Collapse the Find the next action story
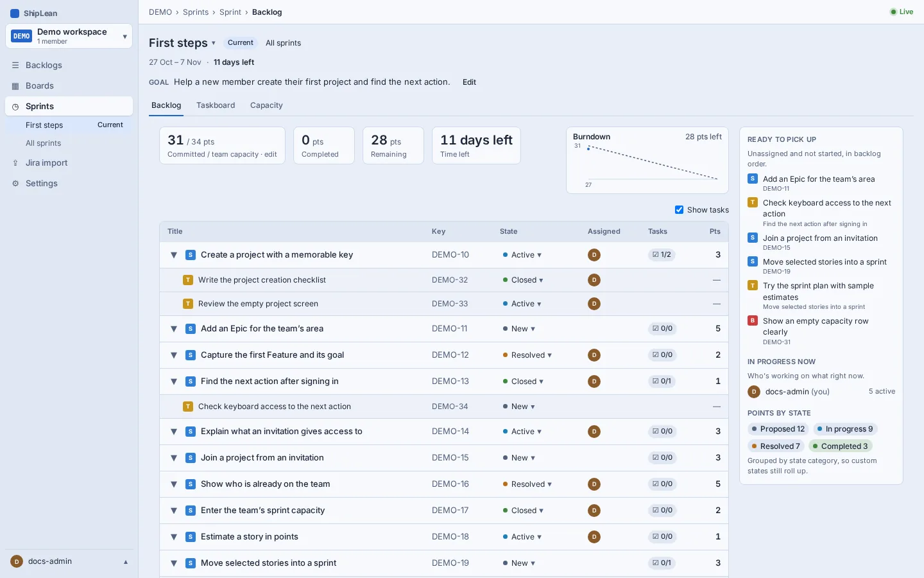Viewport: 924px width, 578px height. (x=174, y=381)
